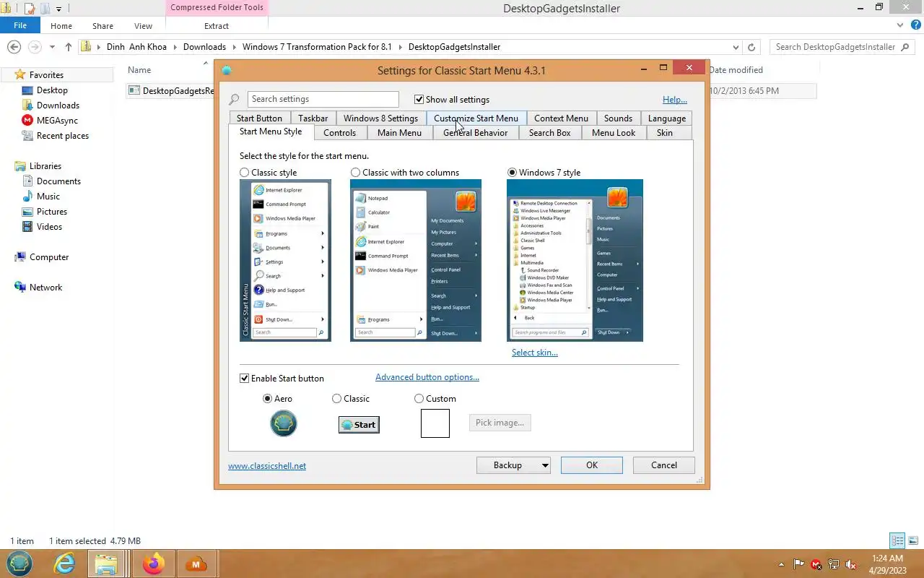Click the Cancel button
Screen dimensions: 924x578
coord(664,465)
